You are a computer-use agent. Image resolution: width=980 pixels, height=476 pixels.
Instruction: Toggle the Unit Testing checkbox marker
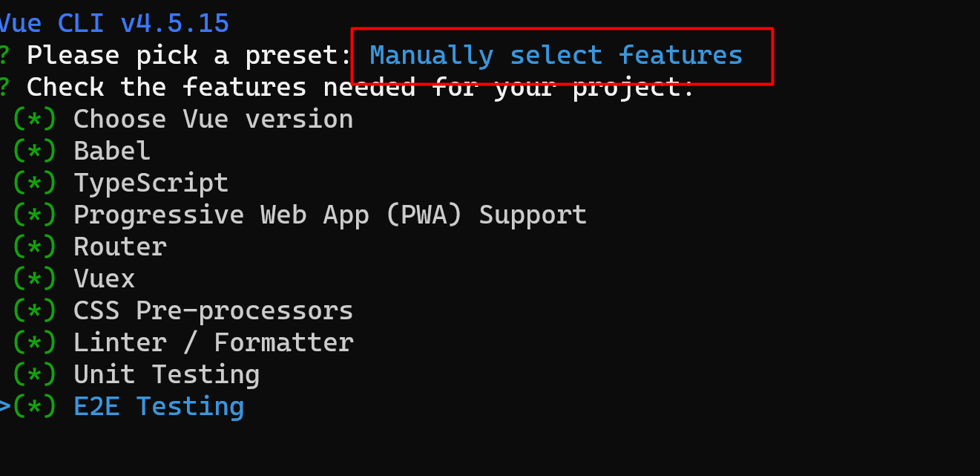pos(35,375)
